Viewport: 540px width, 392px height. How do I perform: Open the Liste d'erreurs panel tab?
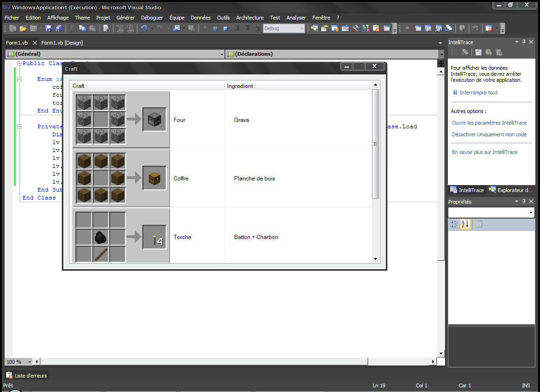click(x=27, y=376)
